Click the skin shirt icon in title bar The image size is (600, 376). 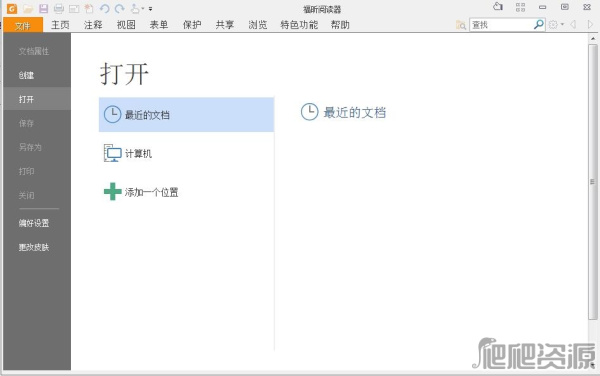tap(498, 7)
